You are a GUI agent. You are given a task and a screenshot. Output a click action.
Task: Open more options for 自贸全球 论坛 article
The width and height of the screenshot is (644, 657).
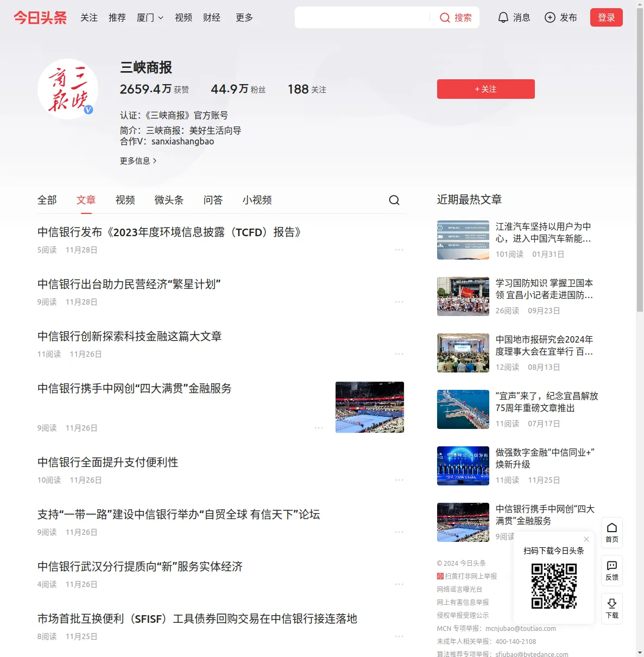point(399,532)
